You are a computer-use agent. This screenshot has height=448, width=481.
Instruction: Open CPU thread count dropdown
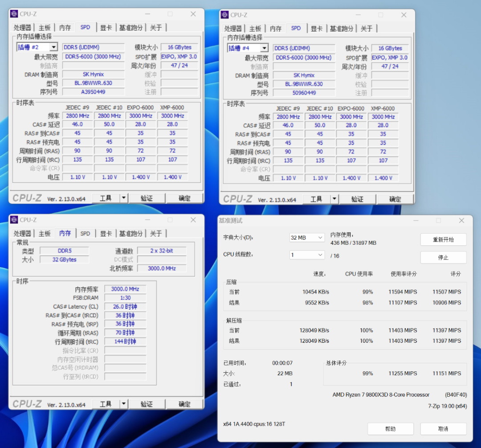pos(307,255)
